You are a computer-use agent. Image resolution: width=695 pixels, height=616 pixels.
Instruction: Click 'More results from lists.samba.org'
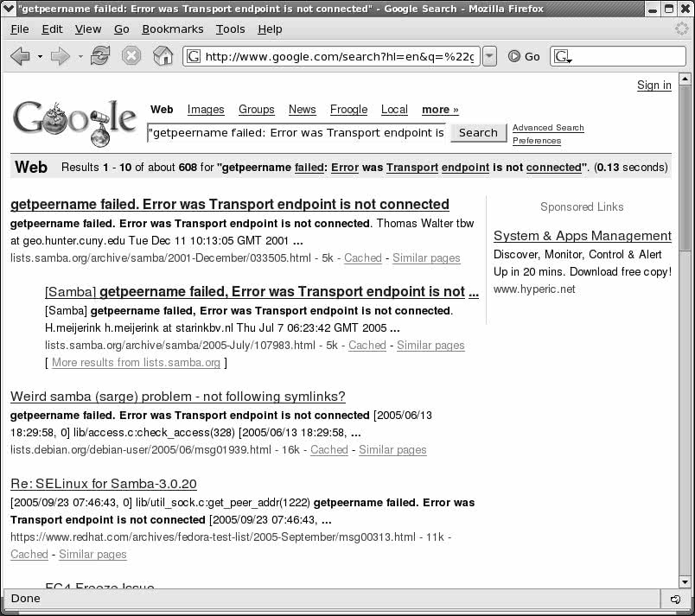pyautogui.click(x=136, y=362)
